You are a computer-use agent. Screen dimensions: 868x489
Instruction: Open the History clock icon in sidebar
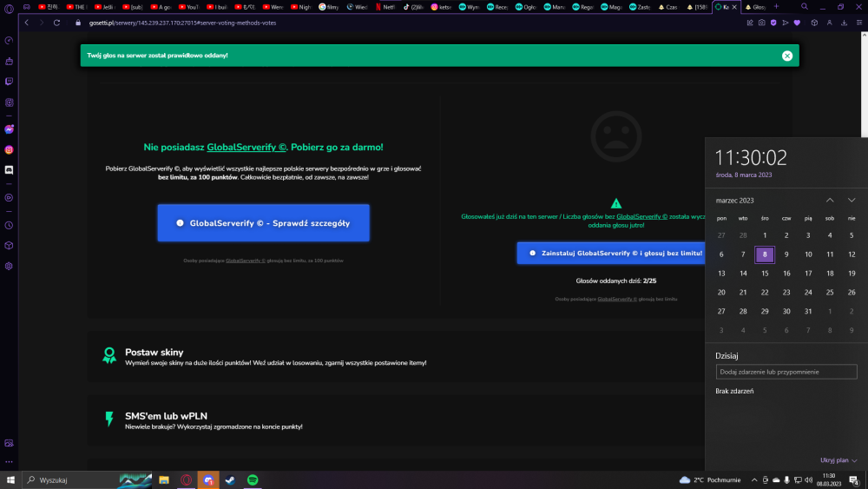9,226
